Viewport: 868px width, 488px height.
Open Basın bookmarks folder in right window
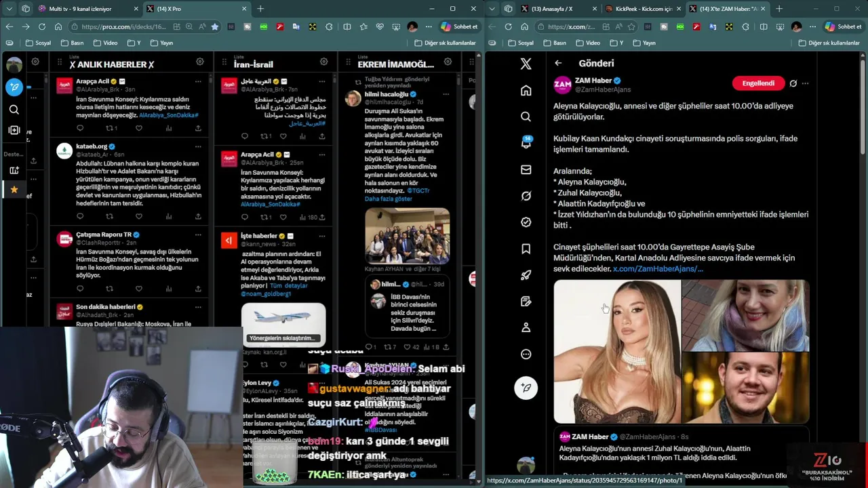click(x=555, y=43)
